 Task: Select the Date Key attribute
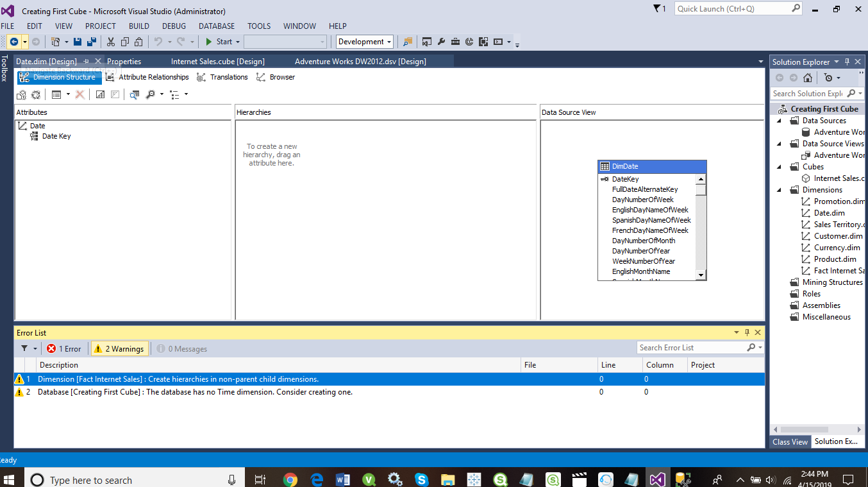click(56, 136)
